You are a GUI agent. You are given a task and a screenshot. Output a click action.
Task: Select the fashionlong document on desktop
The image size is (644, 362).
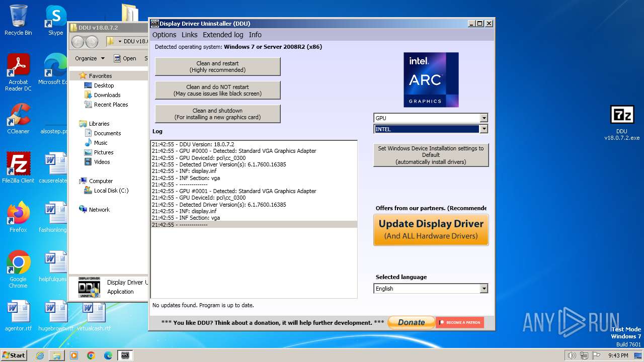coord(54,217)
